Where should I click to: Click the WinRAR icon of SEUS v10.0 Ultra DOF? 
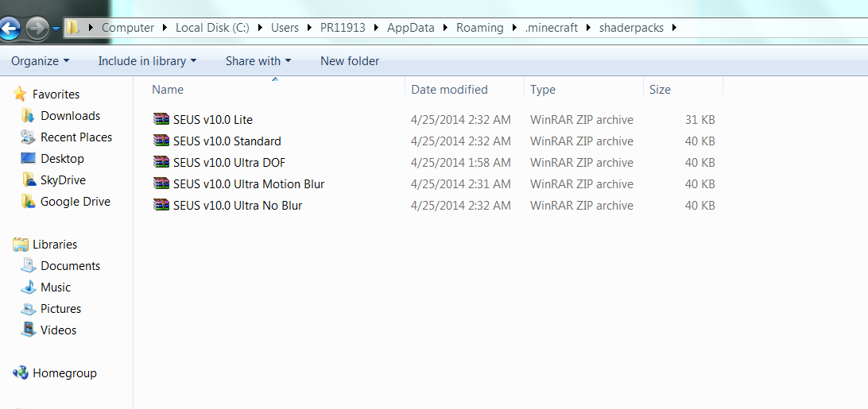pyautogui.click(x=161, y=162)
